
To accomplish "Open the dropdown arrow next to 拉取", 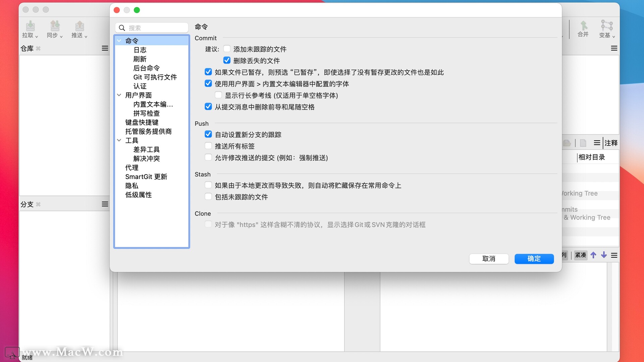I will click(x=37, y=37).
